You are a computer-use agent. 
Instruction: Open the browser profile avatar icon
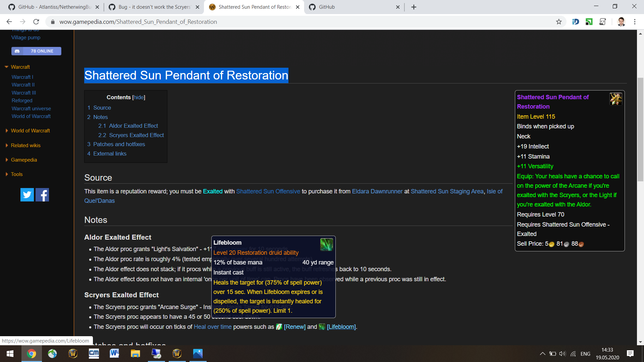(x=621, y=21)
